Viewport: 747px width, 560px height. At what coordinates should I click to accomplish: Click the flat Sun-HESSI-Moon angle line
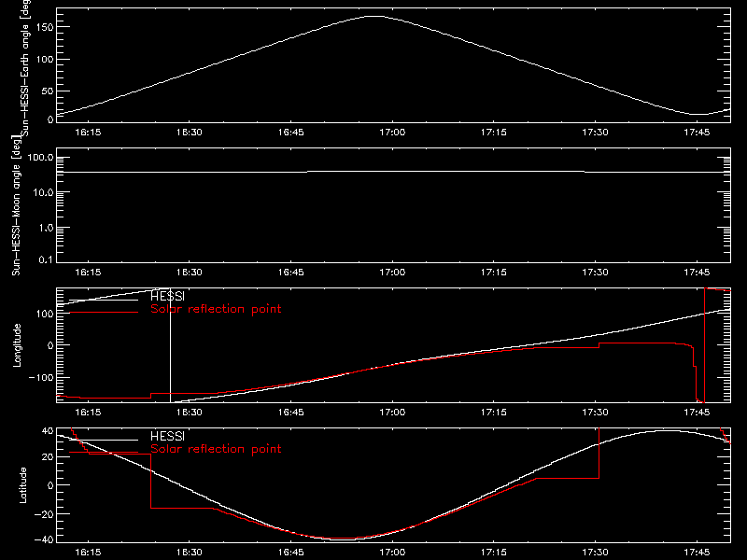393,172
